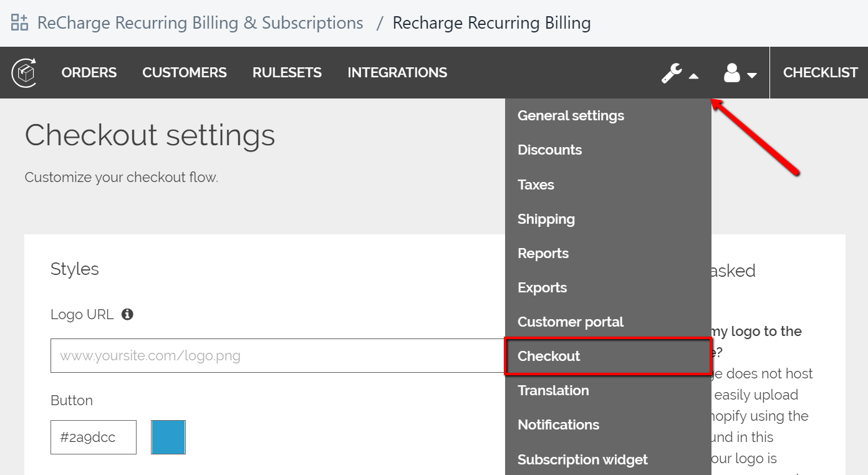Click ReCharge Recurring Billing & Subscriptions breadcrumb
The height and width of the screenshot is (475, 868).
click(x=200, y=23)
